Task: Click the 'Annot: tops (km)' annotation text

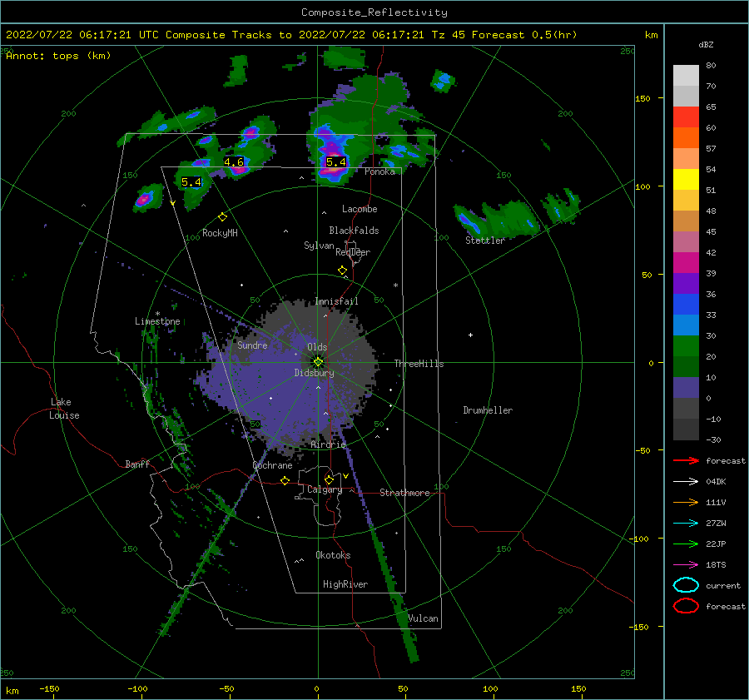Action: [x=58, y=56]
